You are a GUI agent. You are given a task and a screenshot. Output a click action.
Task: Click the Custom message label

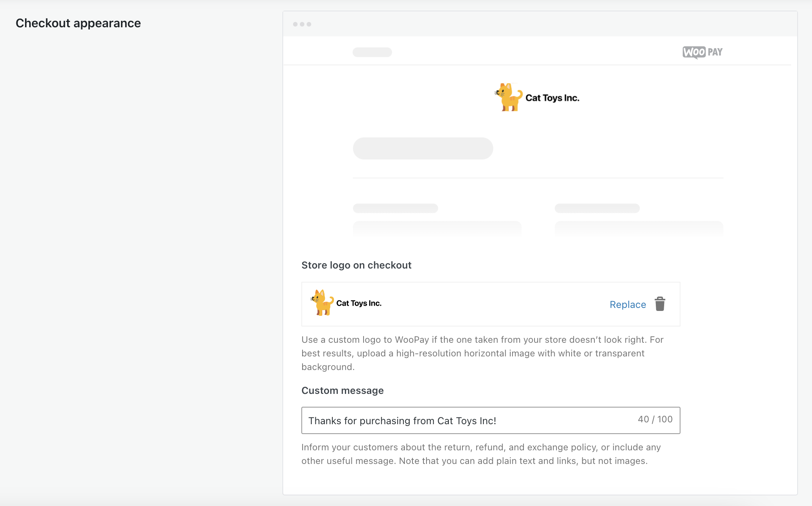[x=342, y=390]
